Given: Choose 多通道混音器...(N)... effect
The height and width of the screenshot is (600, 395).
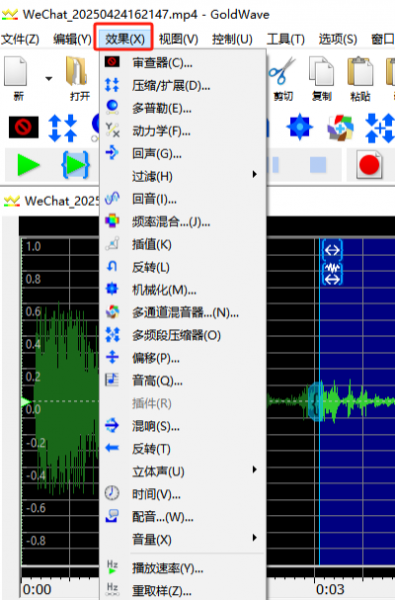Looking at the screenshot, I should pos(183,312).
